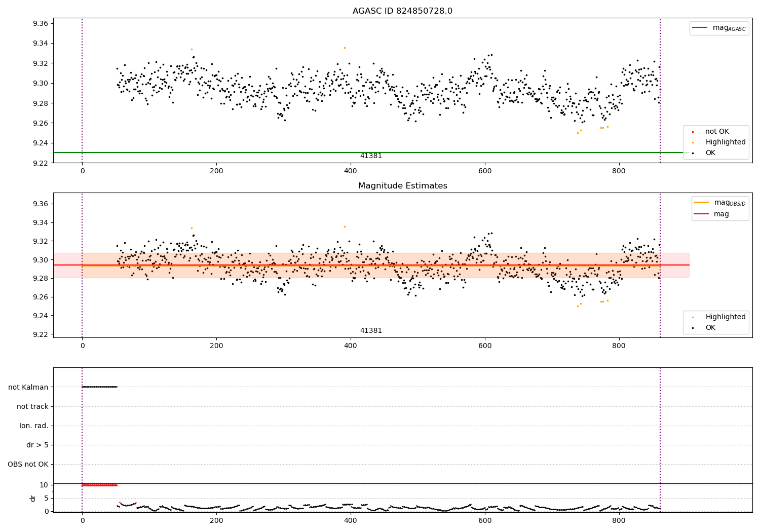This screenshot has width=760, height=532.
Task: Click the 41381 label in the middle plot
Action: coord(371,331)
